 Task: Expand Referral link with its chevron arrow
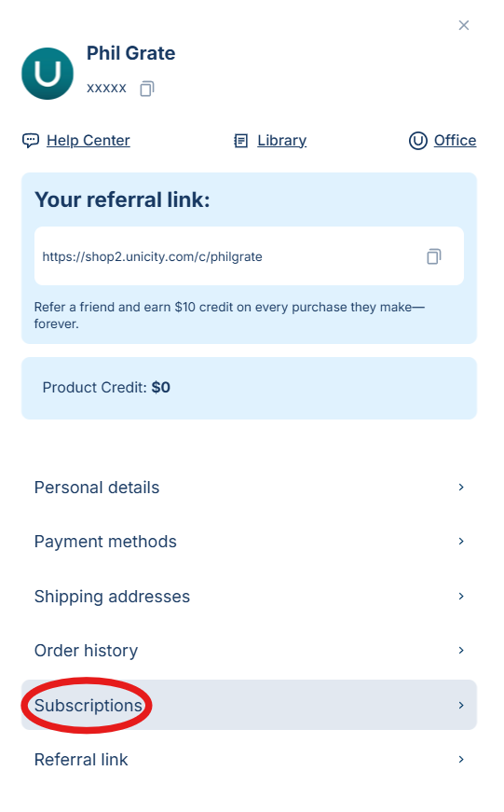pyautogui.click(x=461, y=759)
